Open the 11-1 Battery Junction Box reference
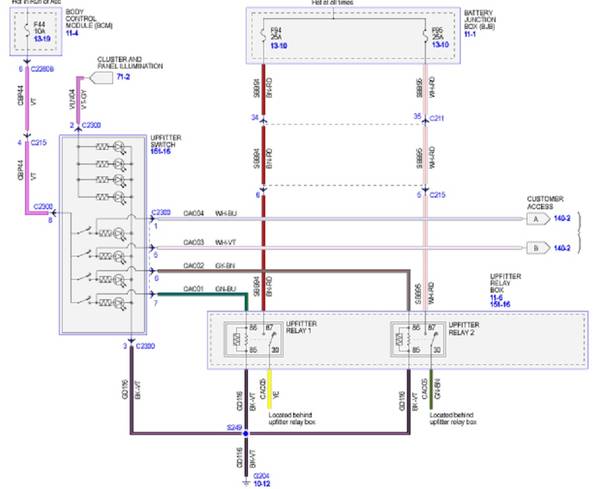599x489 pixels. point(470,34)
